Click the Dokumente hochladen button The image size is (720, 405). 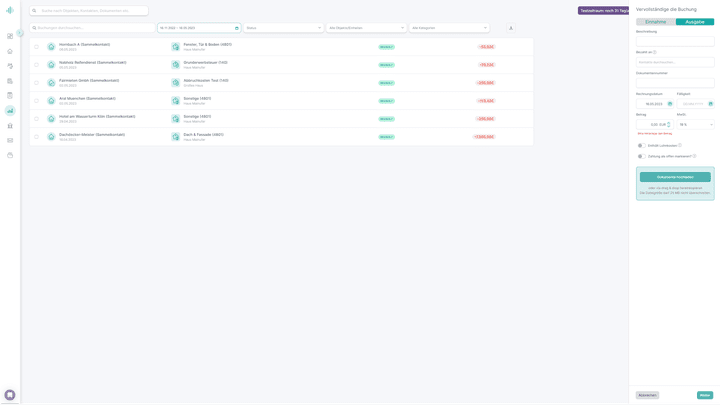[x=675, y=177]
